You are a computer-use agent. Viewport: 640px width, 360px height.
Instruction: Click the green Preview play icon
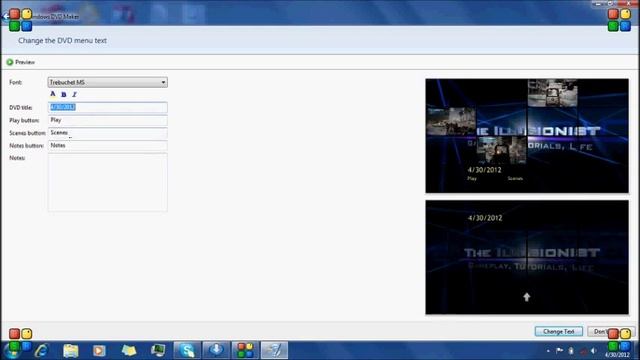click(10, 62)
